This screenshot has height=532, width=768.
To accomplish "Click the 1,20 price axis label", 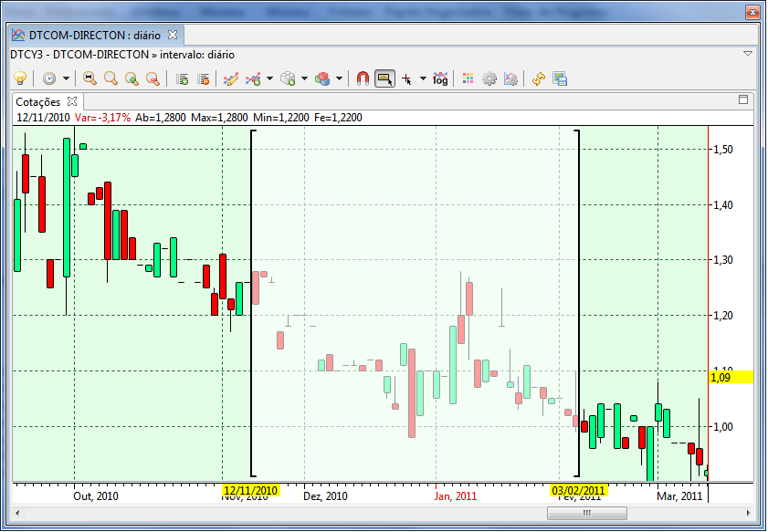I will [x=723, y=316].
